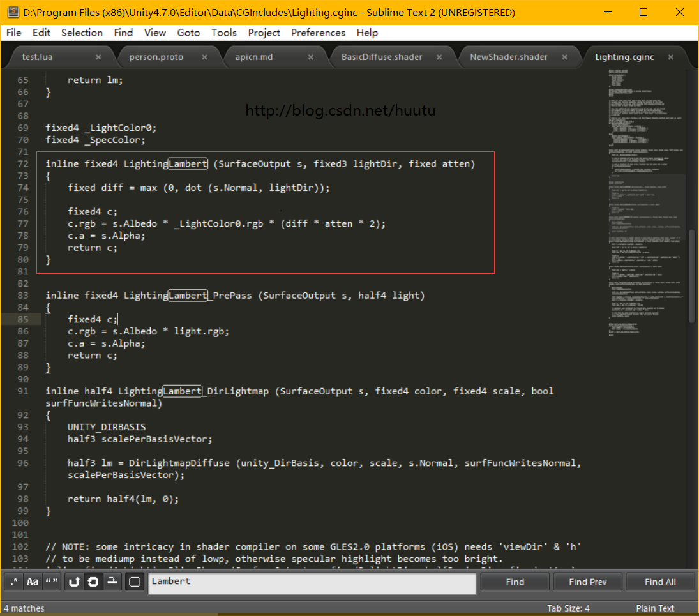Click on 'UNITY_DIRBASIS' text
This screenshot has width=699, height=616.
(x=107, y=427)
